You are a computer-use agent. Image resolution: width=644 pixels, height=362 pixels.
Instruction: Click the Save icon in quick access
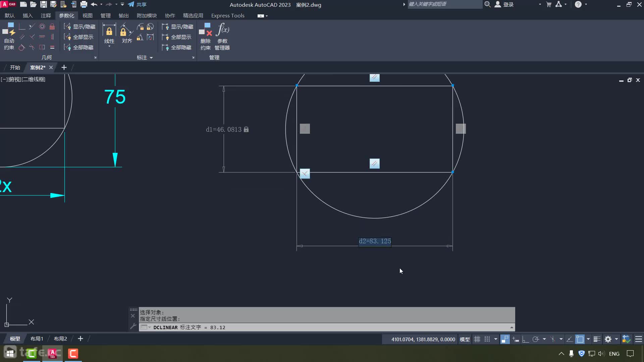pos(43,4)
